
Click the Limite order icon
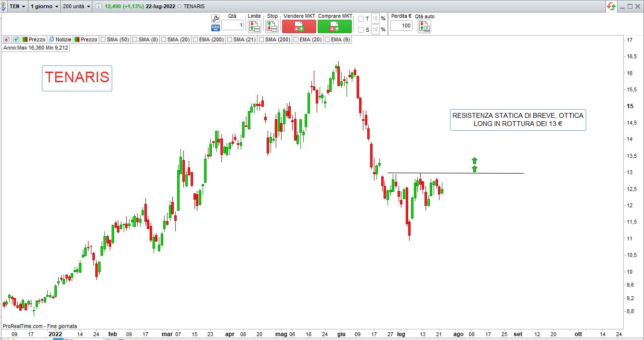click(254, 26)
